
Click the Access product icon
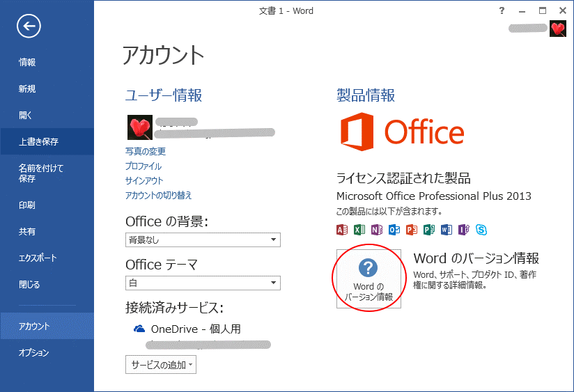click(342, 229)
